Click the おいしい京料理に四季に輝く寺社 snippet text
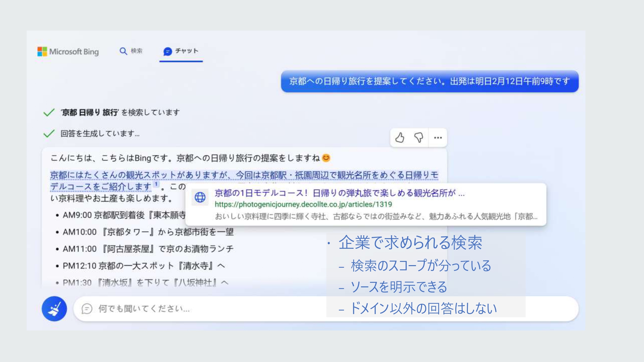The height and width of the screenshot is (362, 644). (376, 216)
